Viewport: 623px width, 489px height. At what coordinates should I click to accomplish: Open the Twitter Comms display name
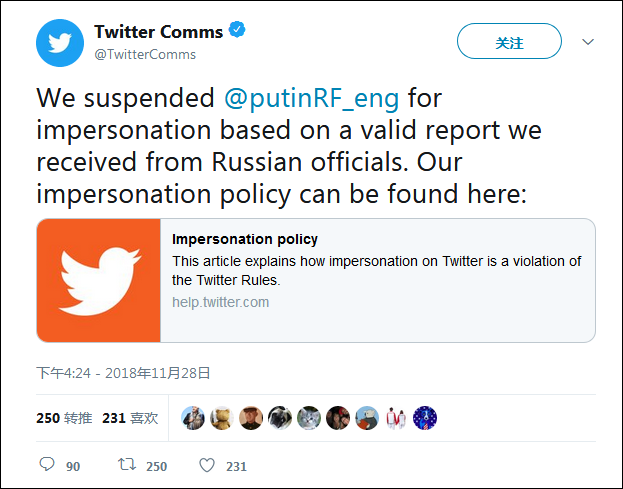(158, 32)
